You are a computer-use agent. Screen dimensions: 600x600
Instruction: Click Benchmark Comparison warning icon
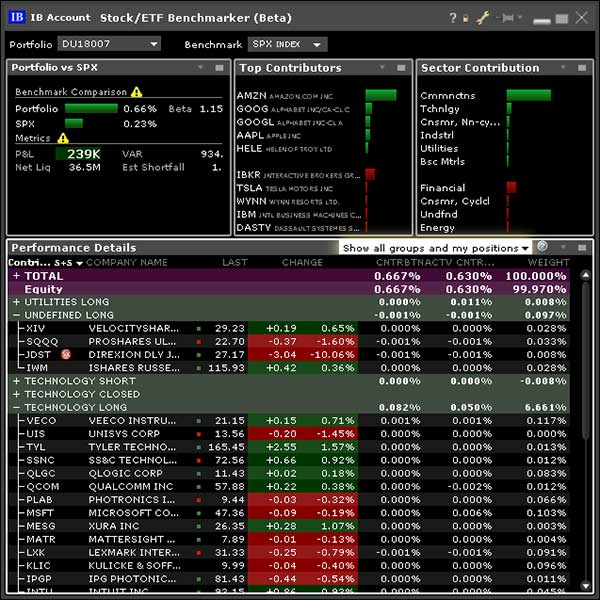tap(137, 92)
